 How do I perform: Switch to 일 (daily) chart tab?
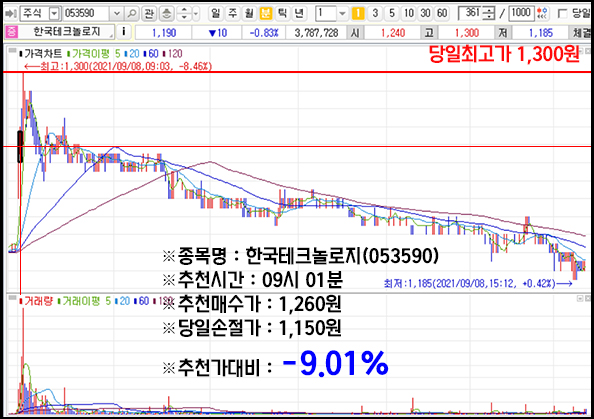[x=215, y=14]
